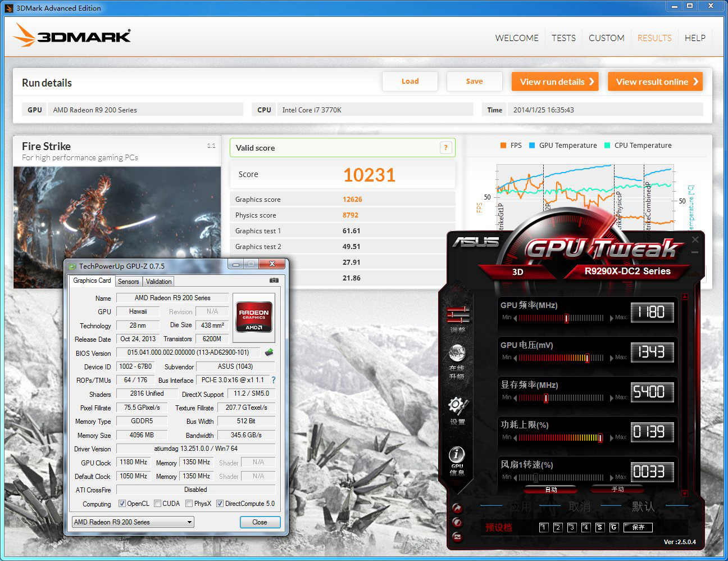
Task: Go to TESTS in 3DMark menu
Action: click(563, 38)
